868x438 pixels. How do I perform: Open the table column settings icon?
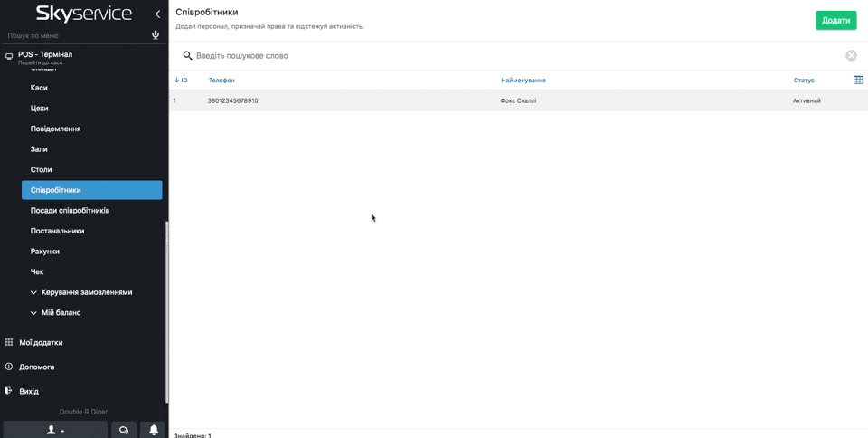pos(858,80)
